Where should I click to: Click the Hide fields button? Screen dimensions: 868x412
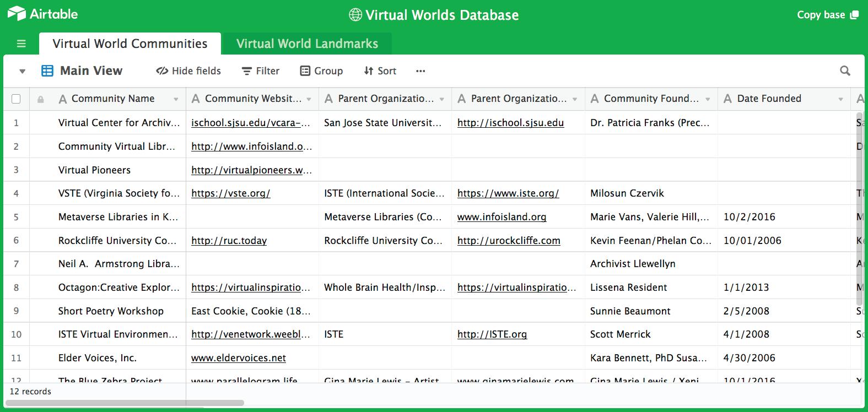(x=188, y=71)
